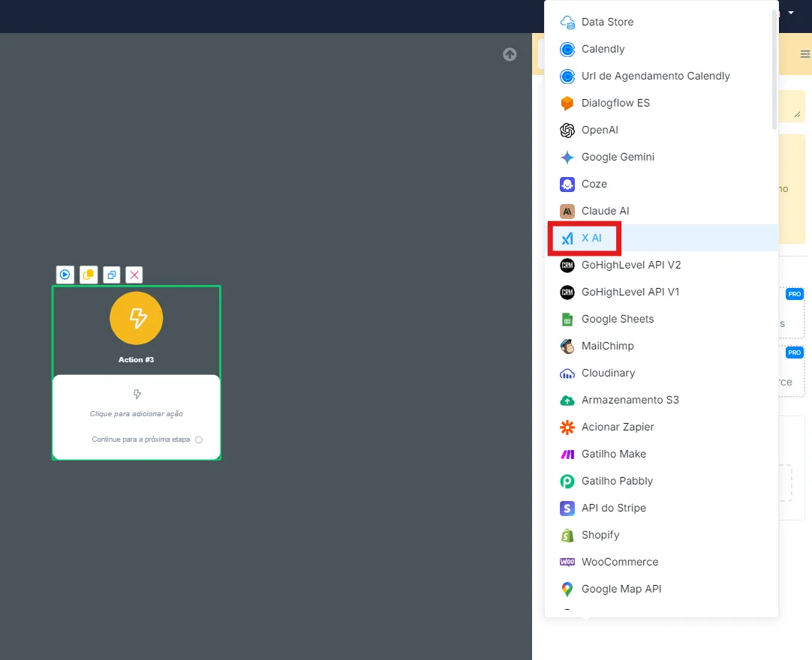
Task: Click the Url de Agendamento Calendly icon
Action: click(567, 76)
